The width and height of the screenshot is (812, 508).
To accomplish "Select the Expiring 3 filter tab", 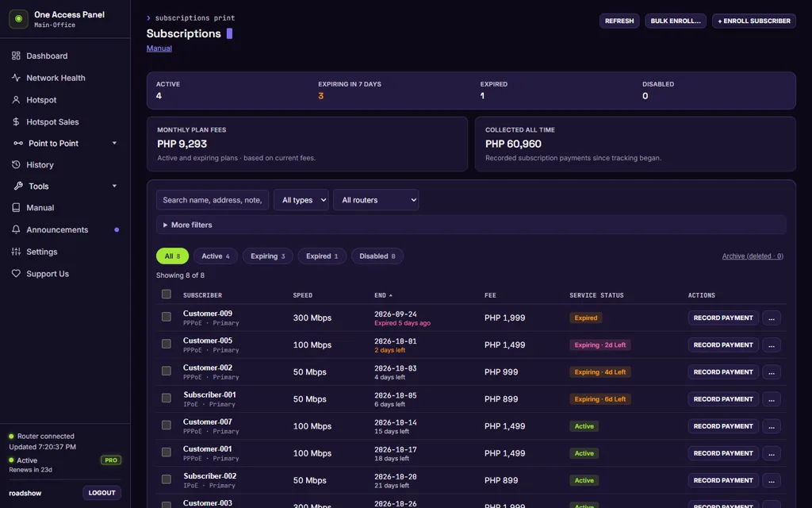I will [268, 256].
